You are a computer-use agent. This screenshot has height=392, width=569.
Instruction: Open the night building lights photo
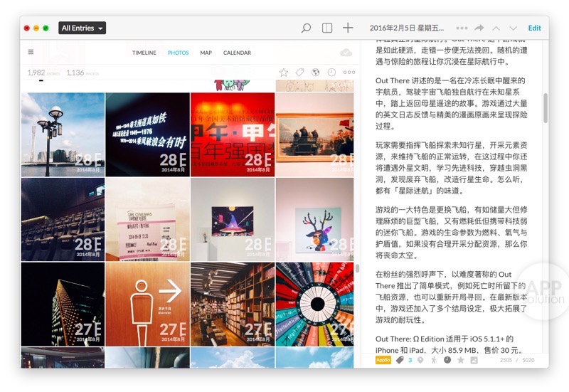[x=63, y=304]
